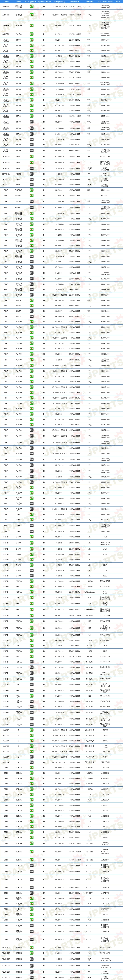Click engine code 'M1JA' cell
The width and height of the screenshot is (123, 980).
click(x=105, y=549)
